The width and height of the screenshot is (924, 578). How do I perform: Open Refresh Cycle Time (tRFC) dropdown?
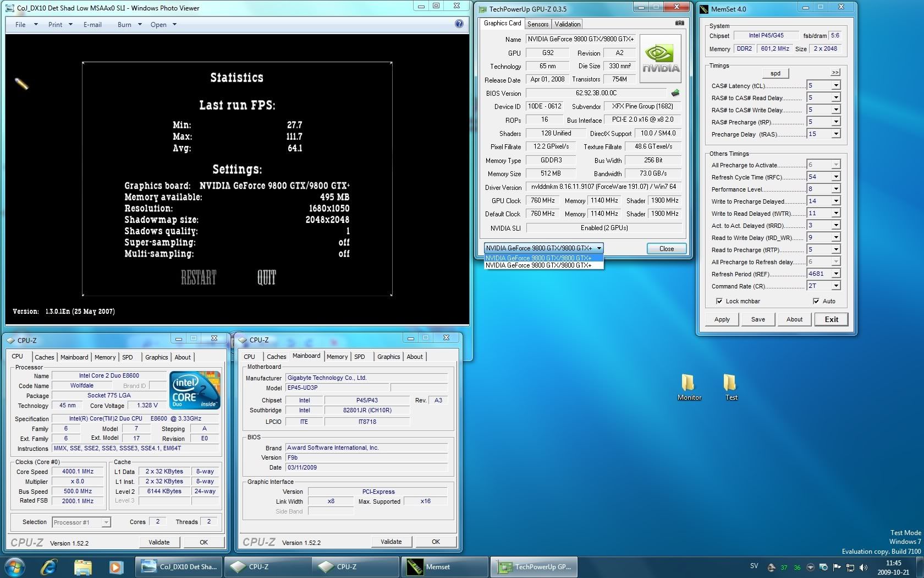pos(835,177)
